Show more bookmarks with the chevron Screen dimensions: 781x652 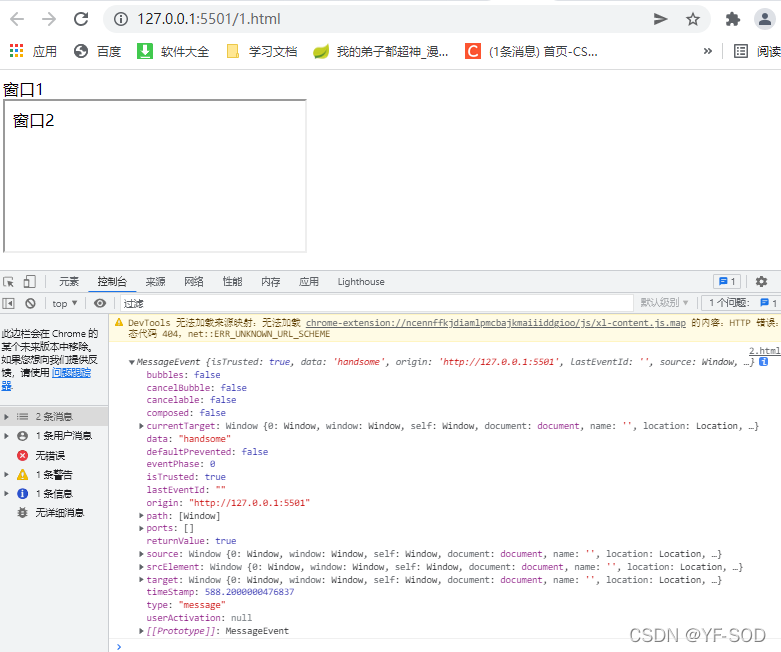(708, 51)
